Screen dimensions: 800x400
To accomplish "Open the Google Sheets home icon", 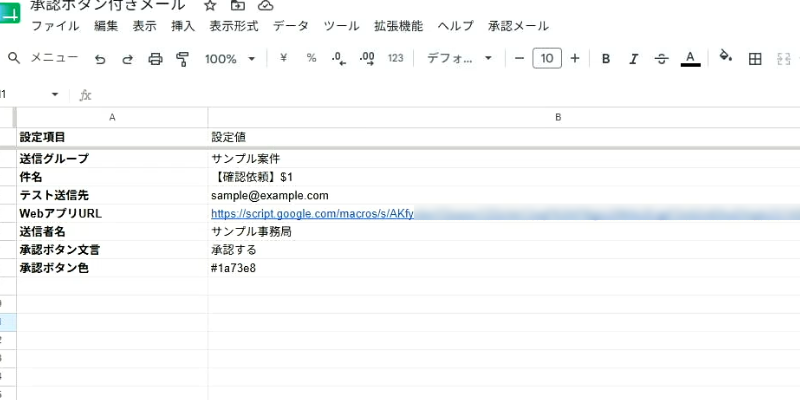I will click(x=9, y=12).
